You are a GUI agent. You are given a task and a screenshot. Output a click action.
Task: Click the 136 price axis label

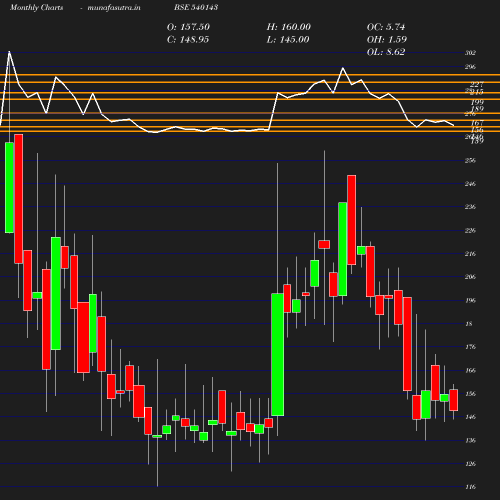(x=470, y=440)
